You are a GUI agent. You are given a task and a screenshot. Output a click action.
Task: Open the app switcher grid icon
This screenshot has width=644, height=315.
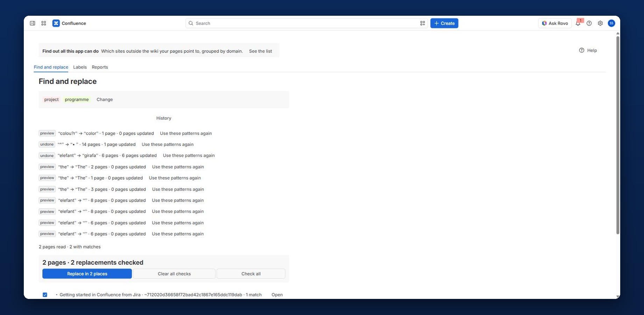pos(44,23)
